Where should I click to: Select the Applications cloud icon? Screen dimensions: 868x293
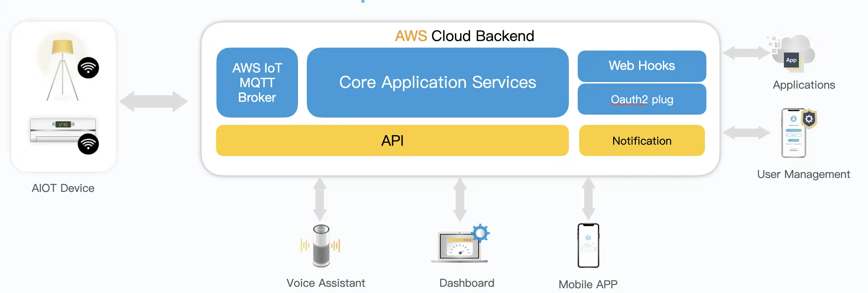pos(794,54)
